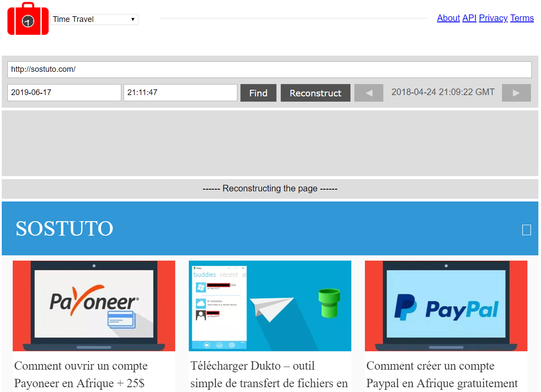Image resolution: width=541 pixels, height=392 pixels.
Task: Focus the date field showing 2019-06-17
Action: pos(64,93)
